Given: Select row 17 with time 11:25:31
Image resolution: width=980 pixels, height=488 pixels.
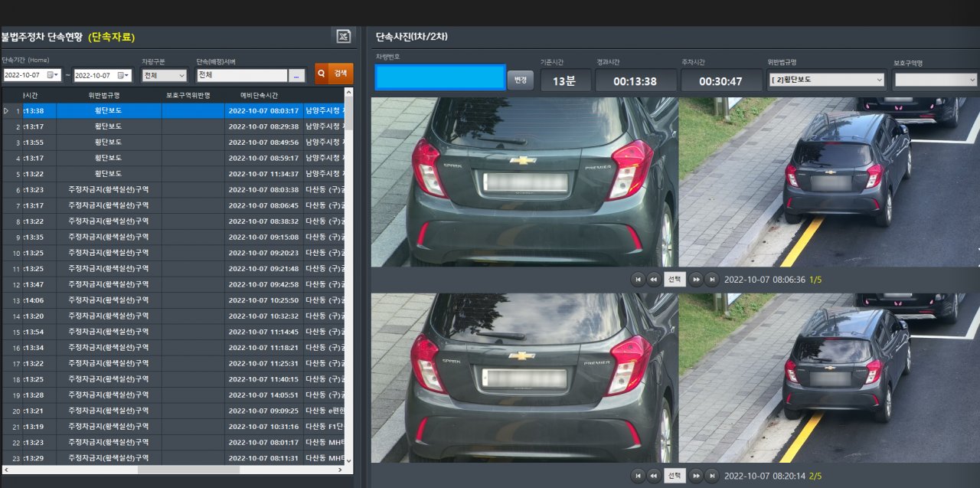Looking at the screenshot, I should click(172, 363).
